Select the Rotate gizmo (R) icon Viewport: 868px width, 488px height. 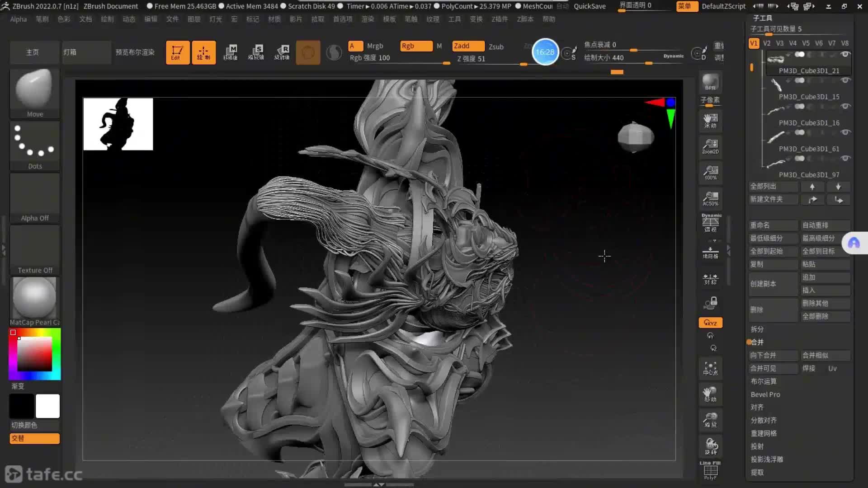pos(282,52)
